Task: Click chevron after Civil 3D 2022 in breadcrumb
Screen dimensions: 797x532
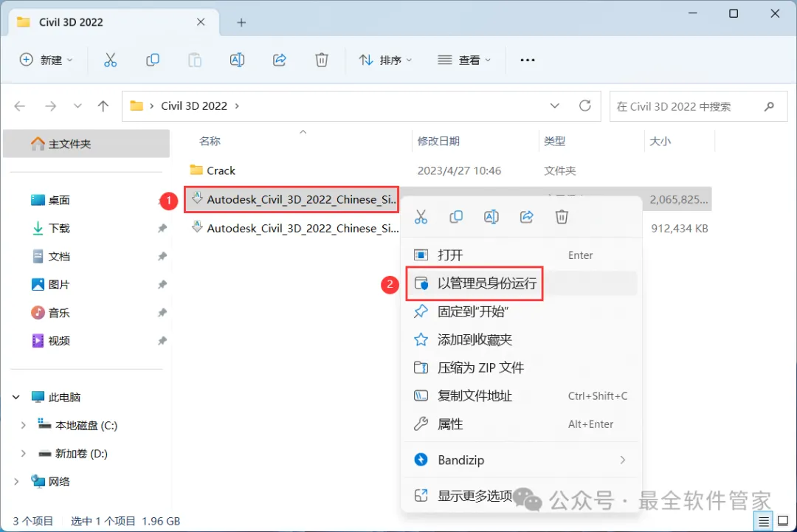Action: [237, 106]
